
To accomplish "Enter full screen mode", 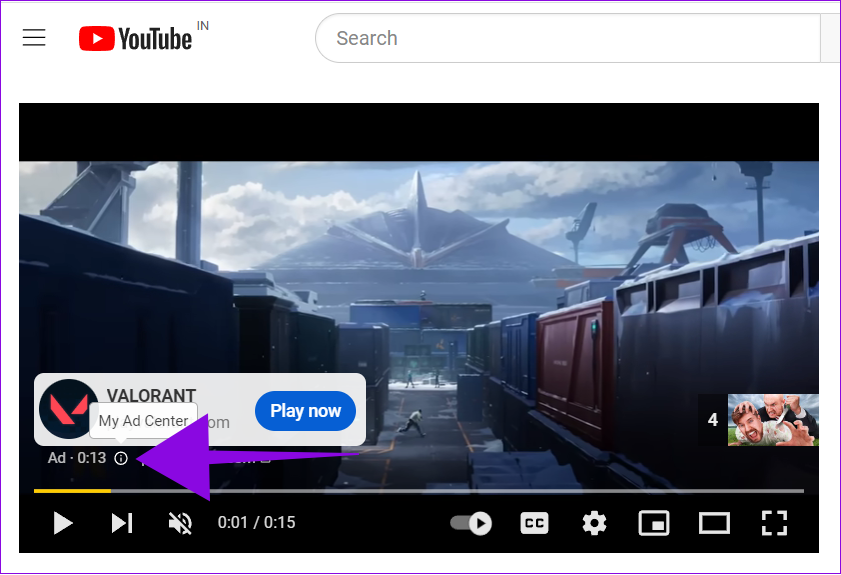I will coord(774,523).
